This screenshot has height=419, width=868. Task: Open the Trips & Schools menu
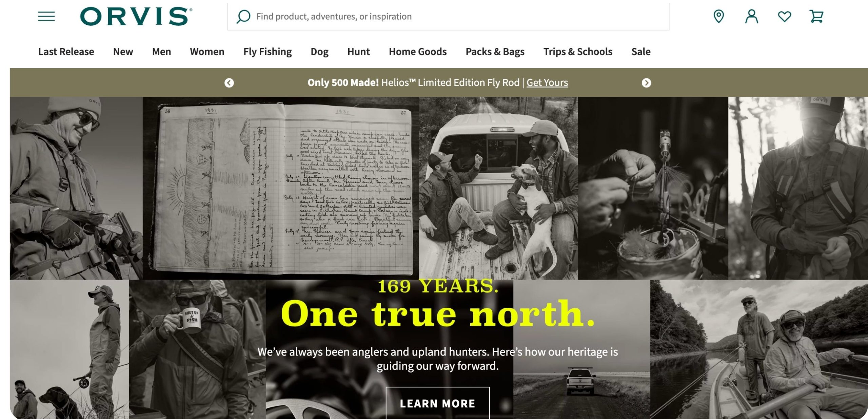coord(578,52)
